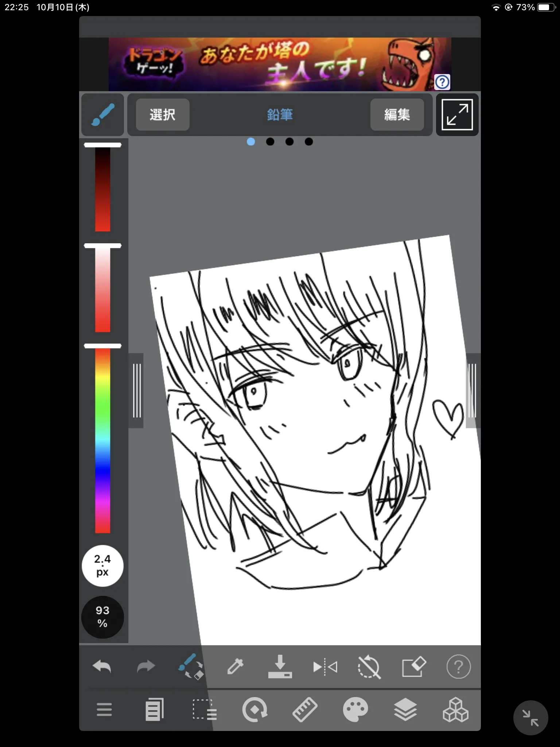Select the first blue page dot

click(x=251, y=142)
